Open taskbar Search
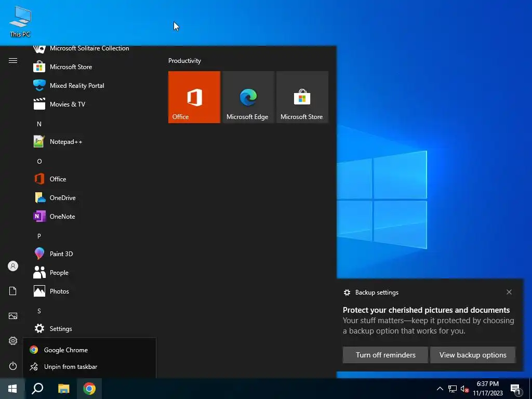Screen dimensions: 532x399 [37, 389]
